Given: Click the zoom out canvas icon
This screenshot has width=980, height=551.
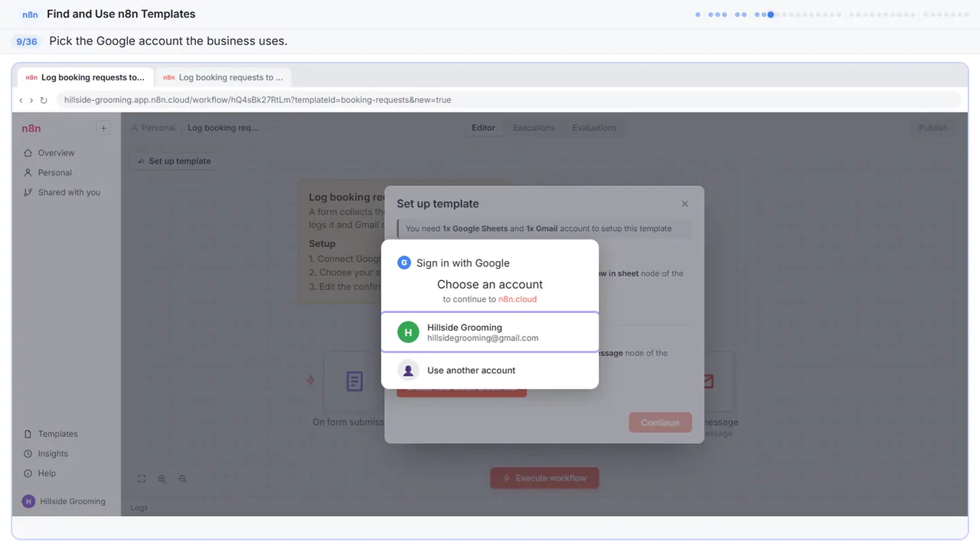Looking at the screenshot, I should pos(182,479).
